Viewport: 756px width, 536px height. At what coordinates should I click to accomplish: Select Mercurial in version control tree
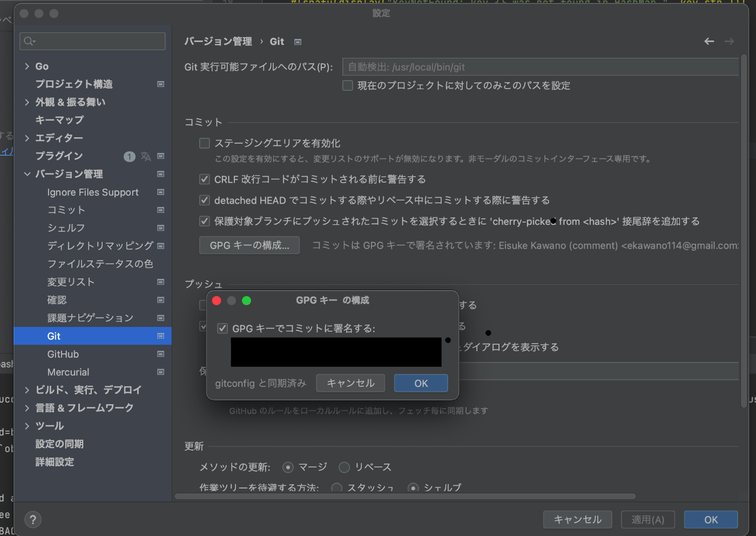pos(68,372)
